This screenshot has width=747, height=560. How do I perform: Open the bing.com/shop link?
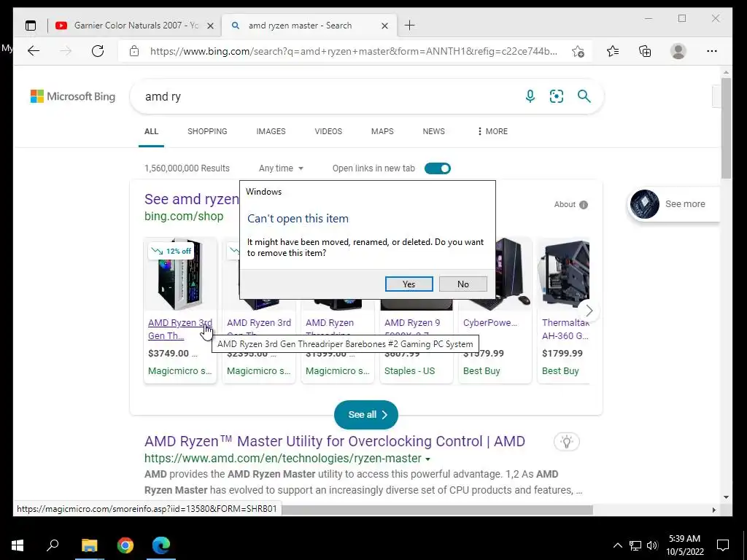click(x=184, y=216)
